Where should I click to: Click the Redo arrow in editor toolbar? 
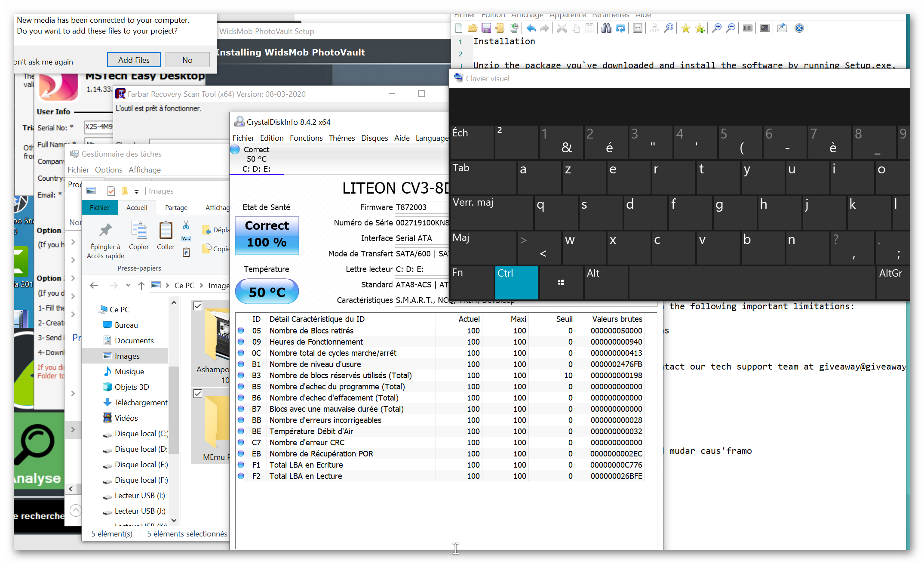point(544,28)
